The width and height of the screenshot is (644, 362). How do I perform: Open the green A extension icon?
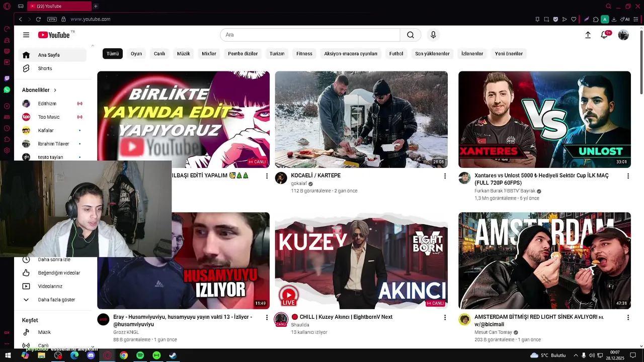[605, 19]
